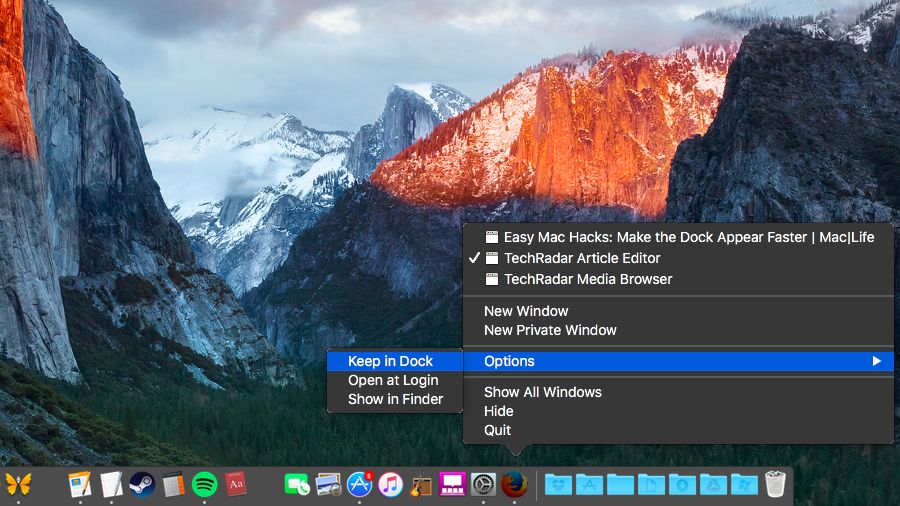Open the Downloads folder stack in Dock
The image size is (900, 506).
(x=682, y=485)
